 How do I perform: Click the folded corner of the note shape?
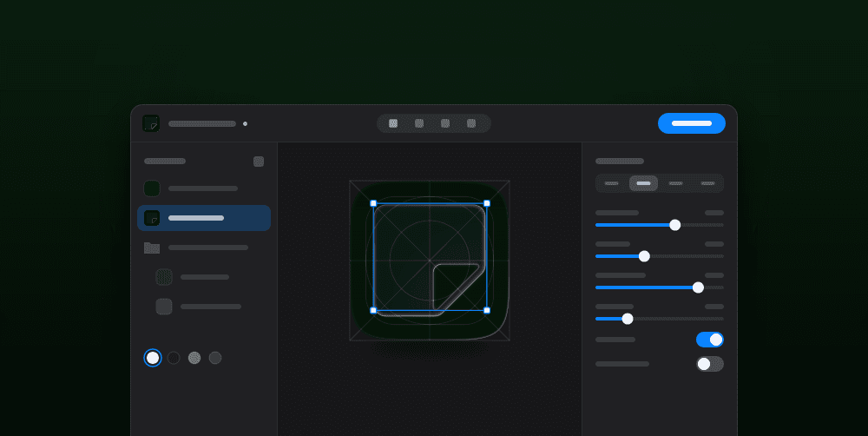(x=451, y=282)
